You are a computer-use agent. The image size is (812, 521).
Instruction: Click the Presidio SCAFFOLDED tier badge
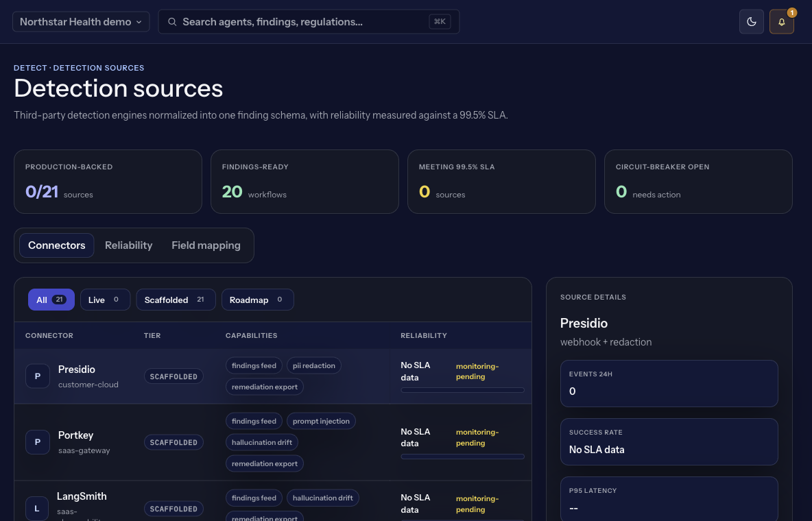[174, 376]
